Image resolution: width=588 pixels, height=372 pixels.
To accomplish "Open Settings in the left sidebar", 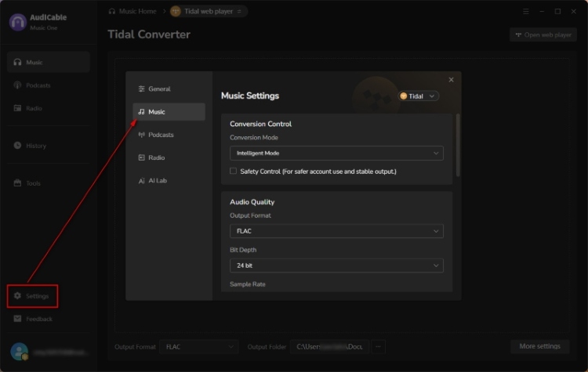I will 32,296.
